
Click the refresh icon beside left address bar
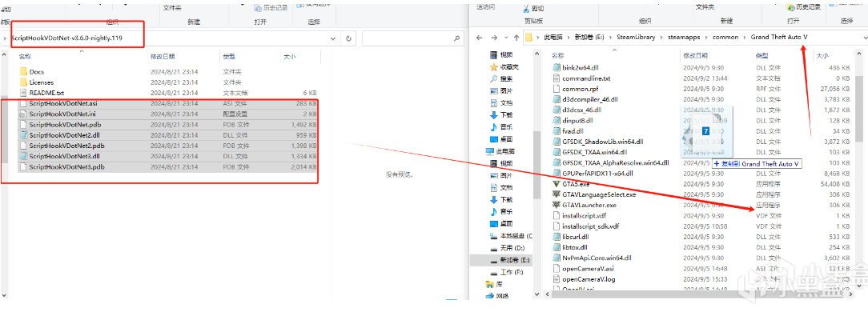coord(348,38)
